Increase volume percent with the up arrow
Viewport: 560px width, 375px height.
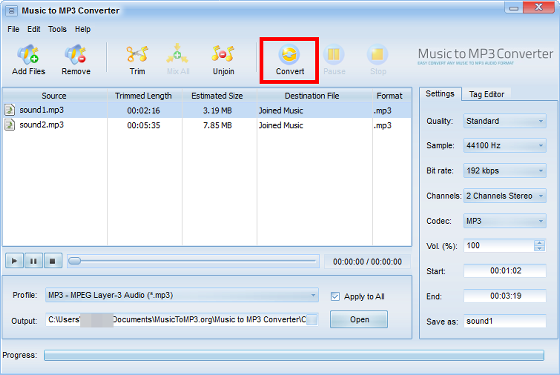540,243
